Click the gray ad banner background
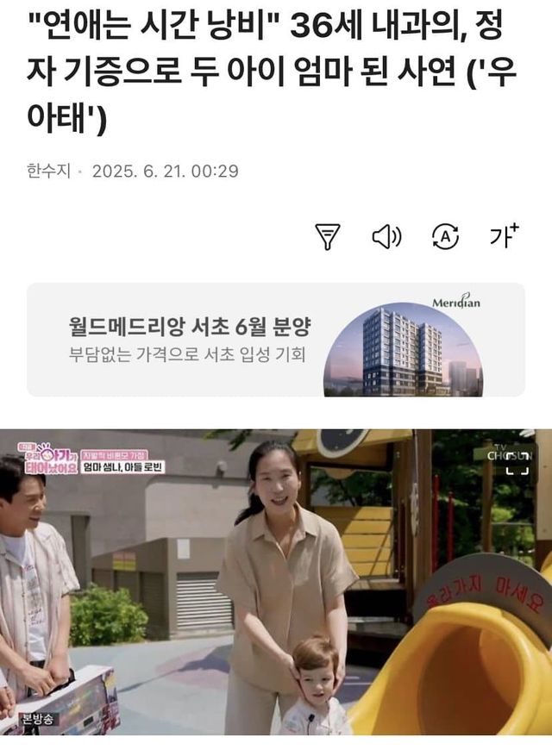Image resolution: width=552 pixels, height=756 pixels. click(276, 340)
